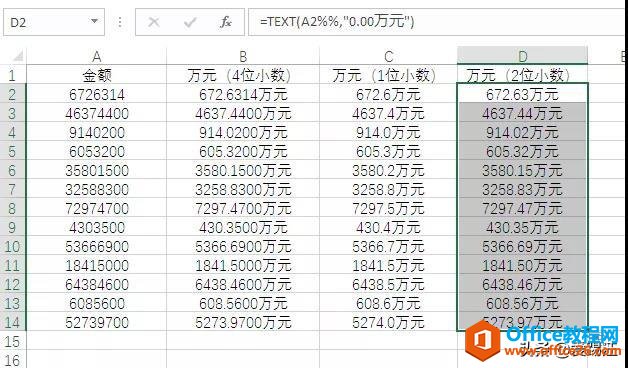628x368 pixels.
Task: Click cell 430.35万元
Action: (522, 227)
